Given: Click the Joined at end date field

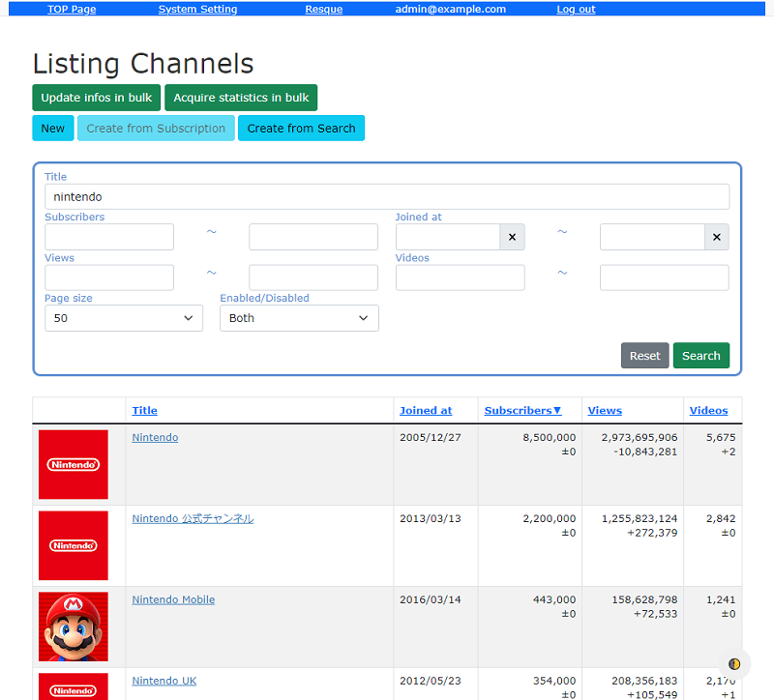Looking at the screenshot, I should coord(652,237).
